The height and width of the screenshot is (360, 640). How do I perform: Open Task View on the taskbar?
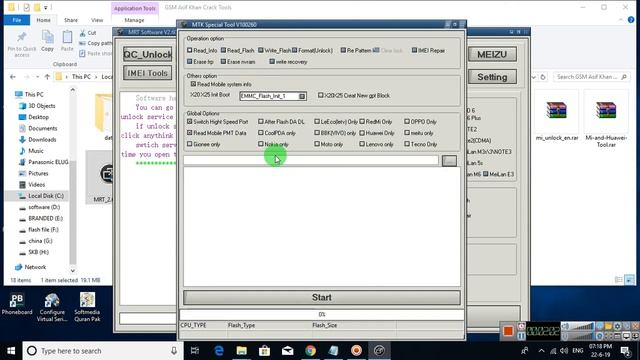(x=195, y=351)
